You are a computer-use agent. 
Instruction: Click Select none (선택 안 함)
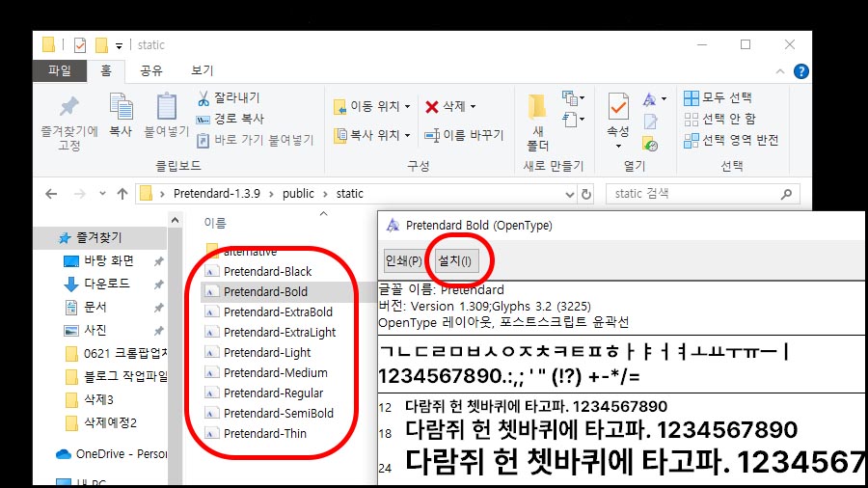[719, 119]
